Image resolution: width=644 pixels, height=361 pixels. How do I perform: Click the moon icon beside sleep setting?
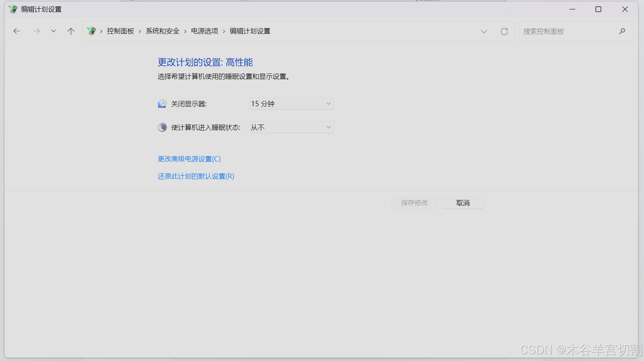(162, 127)
